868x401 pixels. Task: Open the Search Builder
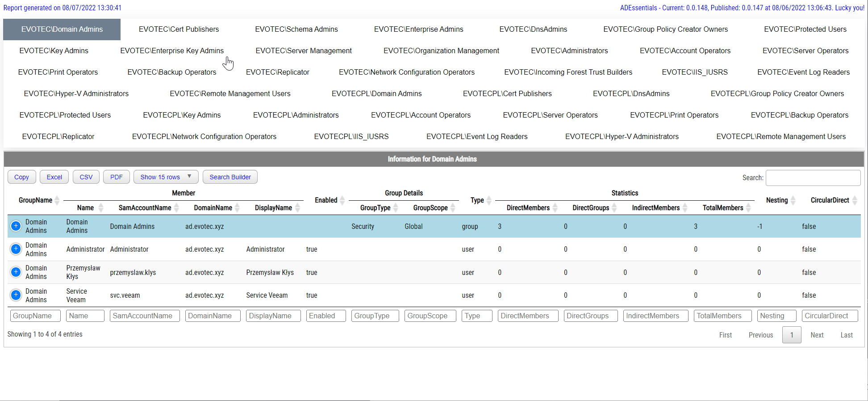(x=230, y=177)
